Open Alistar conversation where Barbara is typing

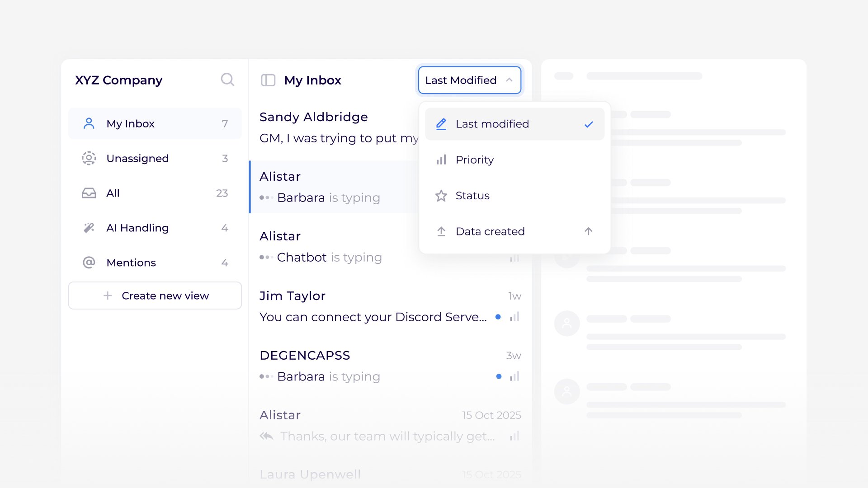[x=335, y=187]
